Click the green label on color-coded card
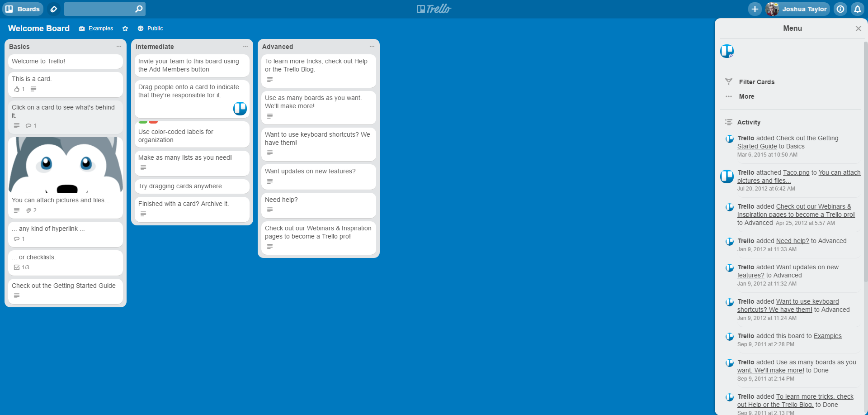The image size is (868, 415). [143, 122]
